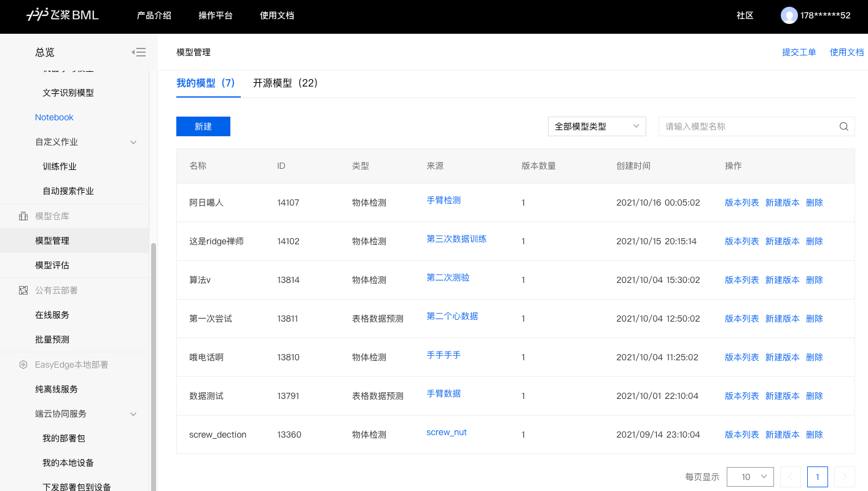Collapse the 自定义作业 group
This screenshot has height=491, width=868.
coord(133,142)
